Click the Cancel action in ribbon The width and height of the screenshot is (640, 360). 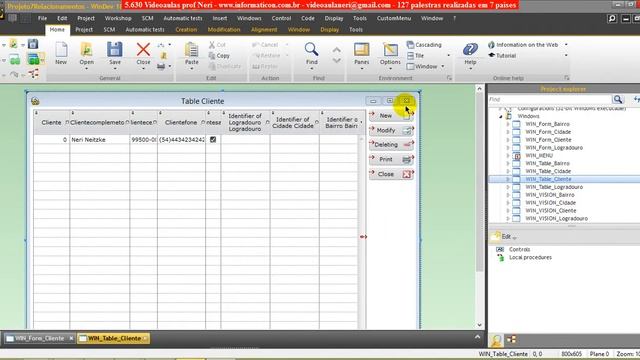(265, 44)
